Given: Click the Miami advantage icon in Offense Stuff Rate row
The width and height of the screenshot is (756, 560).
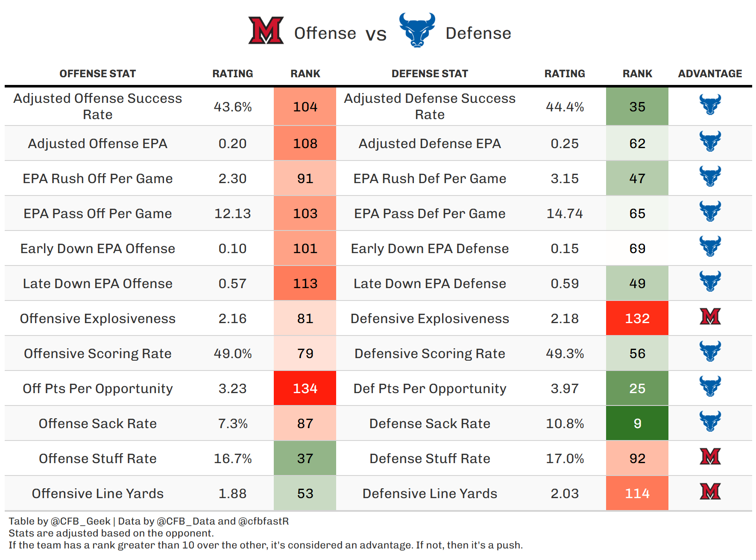Looking at the screenshot, I should [x=710, y=456].
